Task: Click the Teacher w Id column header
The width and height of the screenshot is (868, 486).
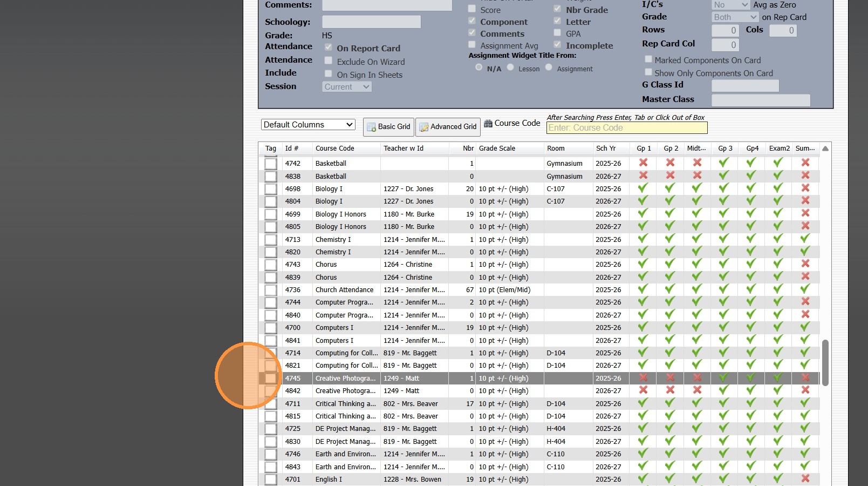Action: (403, 148)
